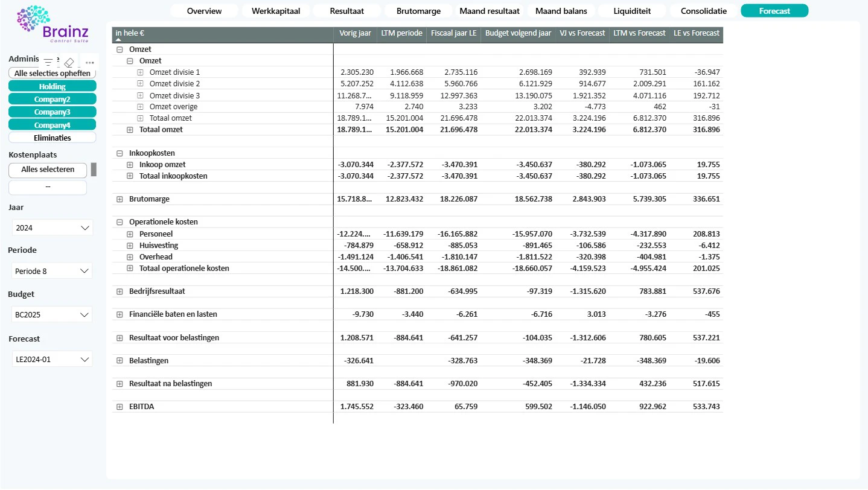Open the Liquiditeit tab

(x=632, y=11)
